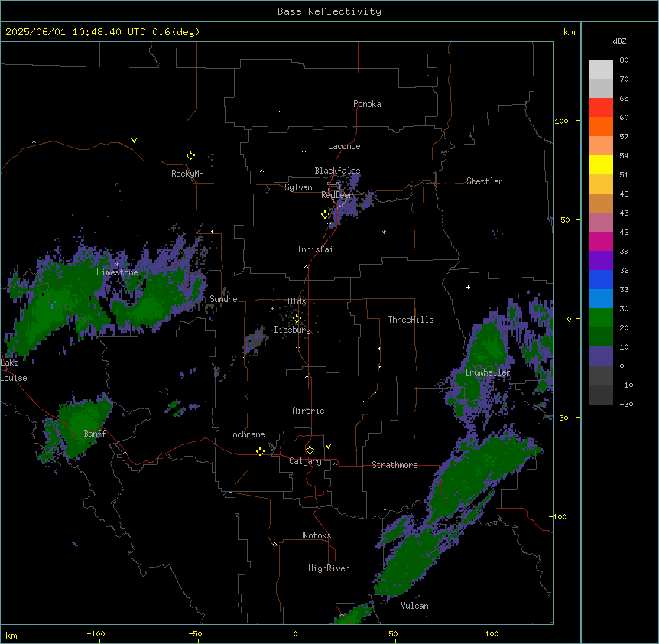Click the yellow V marker east of Calgary
The image size is (659, 644).
coord(328,447)
